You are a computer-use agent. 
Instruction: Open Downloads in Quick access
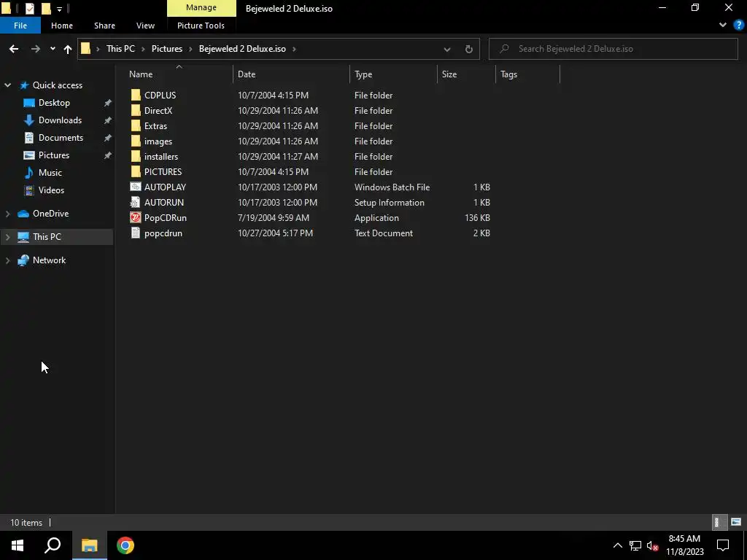[60, 120]
